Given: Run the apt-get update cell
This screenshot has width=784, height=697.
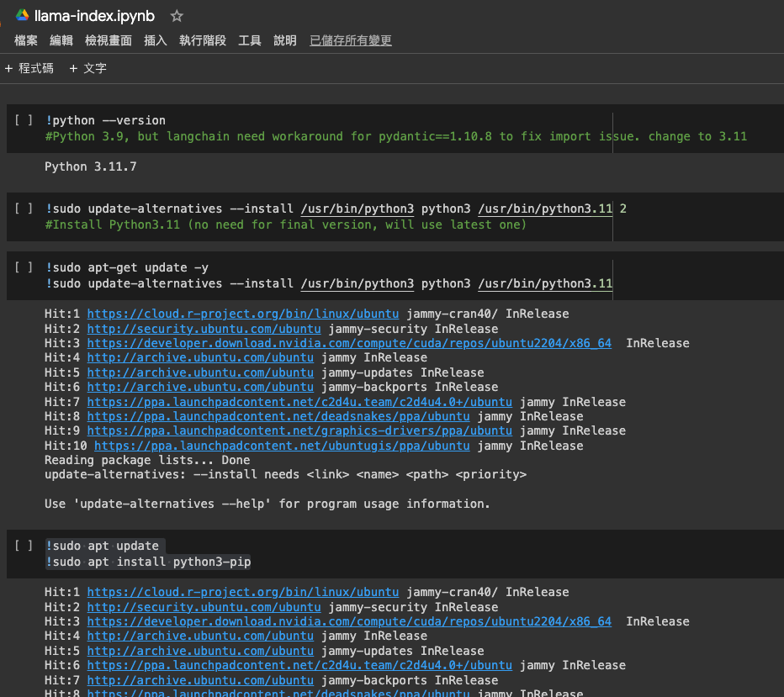Looking at the screenshot, I should [x=24, y=267].
